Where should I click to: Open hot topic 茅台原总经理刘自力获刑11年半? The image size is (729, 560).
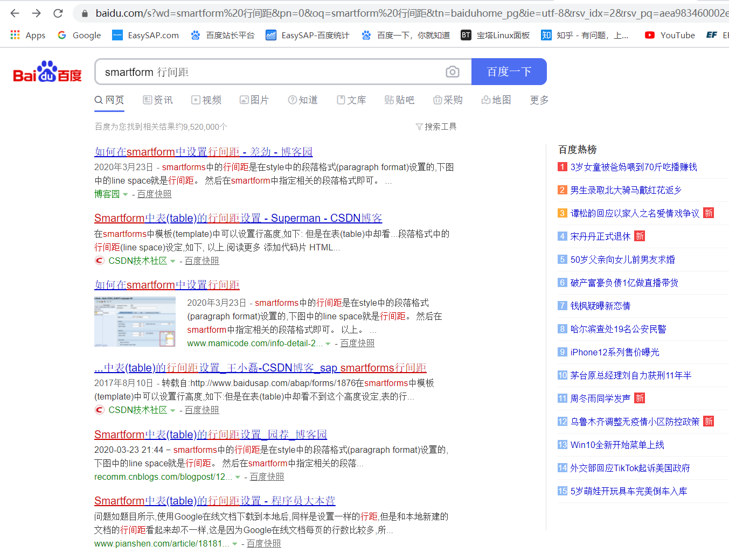coord(631,375)
